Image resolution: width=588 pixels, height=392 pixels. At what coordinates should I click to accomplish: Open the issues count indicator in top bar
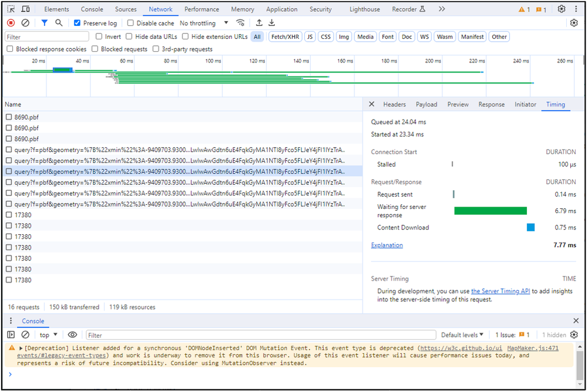[541, 9]
